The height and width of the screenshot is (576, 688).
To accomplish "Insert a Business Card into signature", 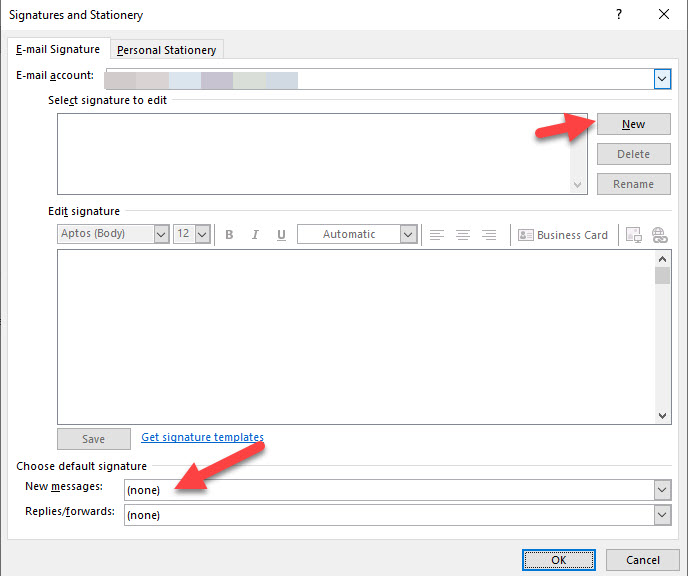I will [563, 235].
